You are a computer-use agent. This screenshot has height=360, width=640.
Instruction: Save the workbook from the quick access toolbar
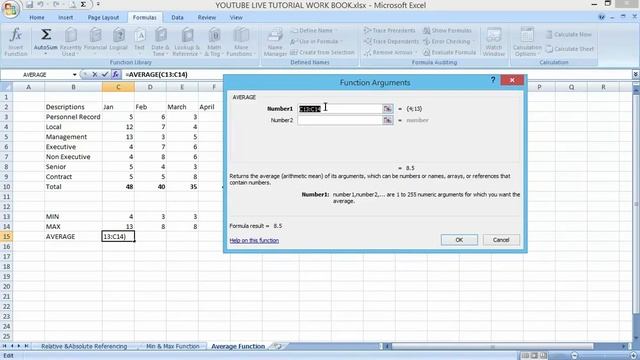click(x=29, y=4)
